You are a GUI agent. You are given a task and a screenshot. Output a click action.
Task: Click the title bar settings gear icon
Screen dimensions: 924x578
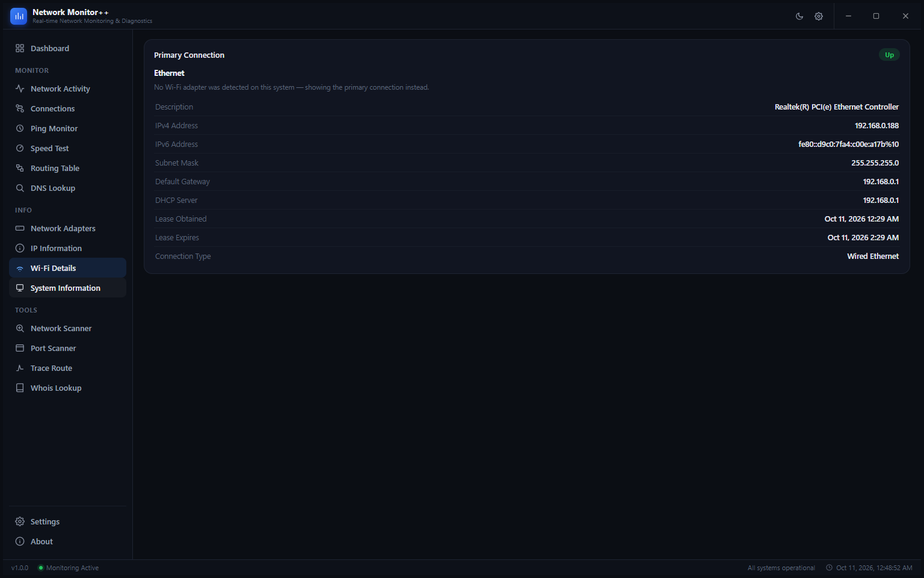[819, 16]
